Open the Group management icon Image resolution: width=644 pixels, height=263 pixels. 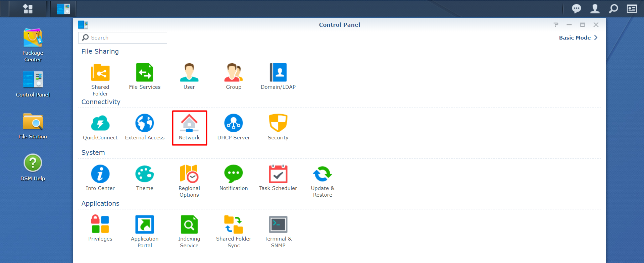234,76
